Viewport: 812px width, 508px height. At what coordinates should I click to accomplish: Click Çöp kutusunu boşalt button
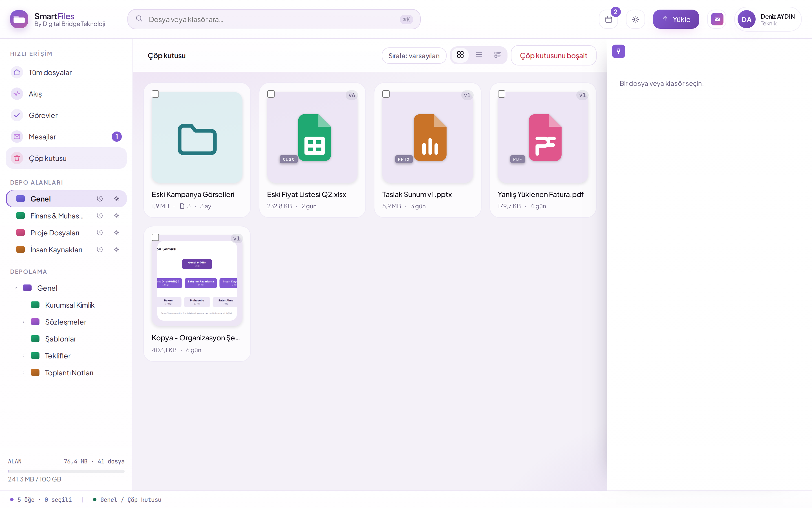(553, 55)
